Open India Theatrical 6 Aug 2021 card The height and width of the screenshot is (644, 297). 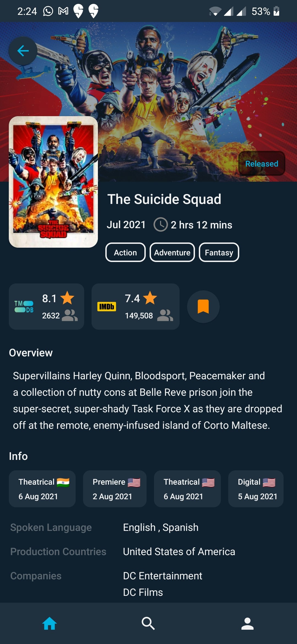[42, 489]
